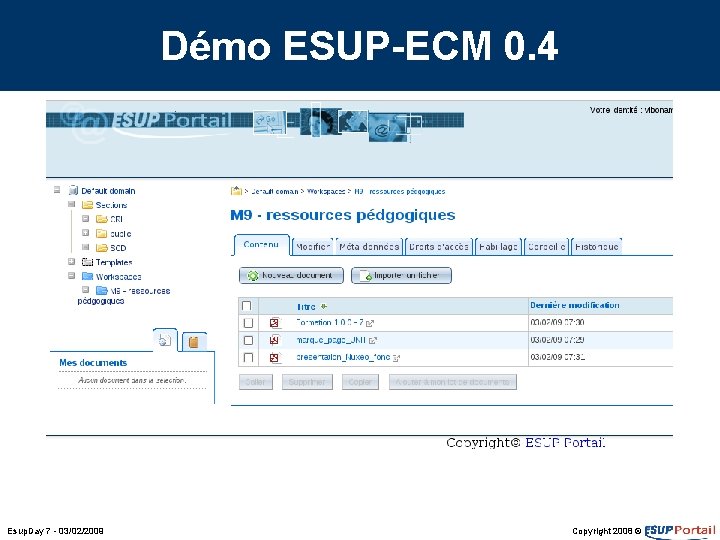Select the Default domain tree label

tap(108, 191)
